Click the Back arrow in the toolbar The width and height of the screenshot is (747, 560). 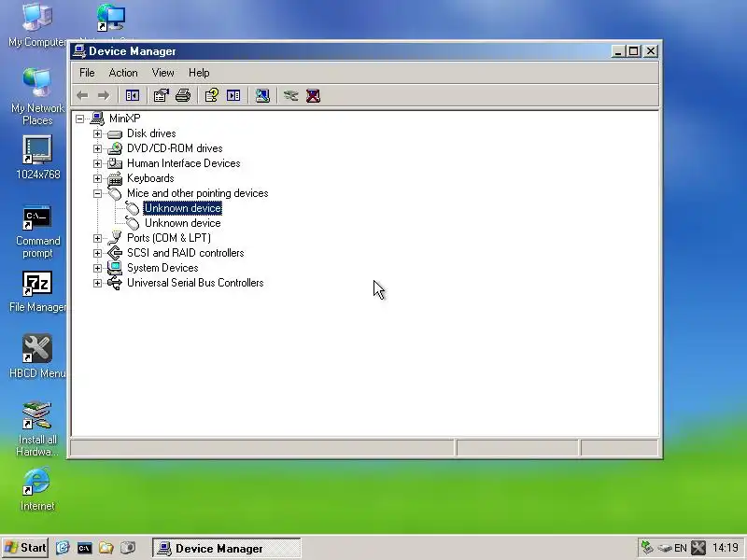click(x=82, y=96)
